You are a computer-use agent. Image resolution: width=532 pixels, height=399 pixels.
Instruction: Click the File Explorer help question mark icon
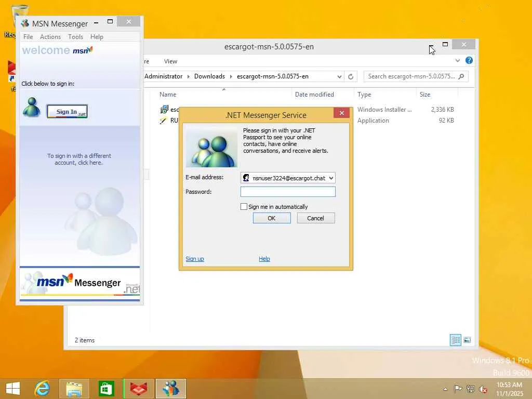pyautogui.click(x=469, y=60)
